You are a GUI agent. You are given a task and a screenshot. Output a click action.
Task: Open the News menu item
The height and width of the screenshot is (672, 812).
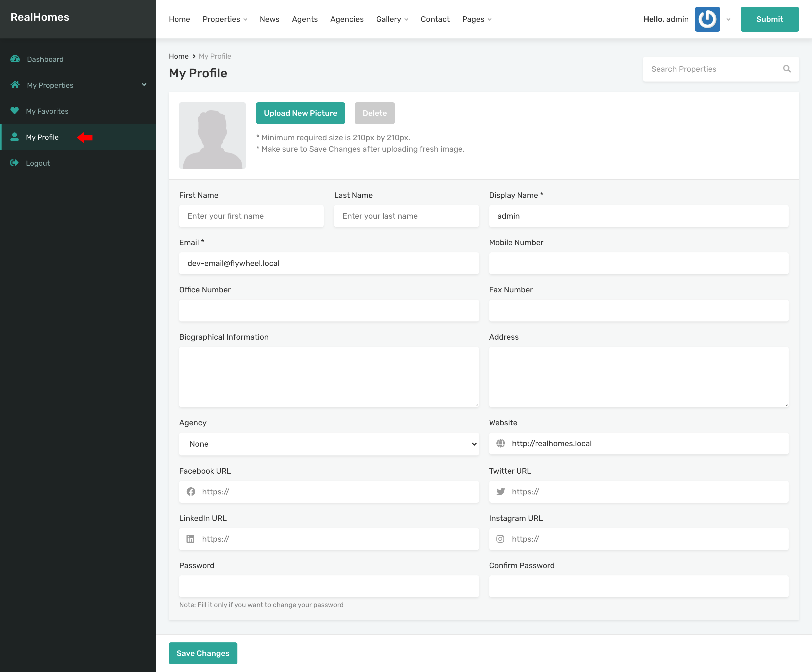click(x=270, y=19)
